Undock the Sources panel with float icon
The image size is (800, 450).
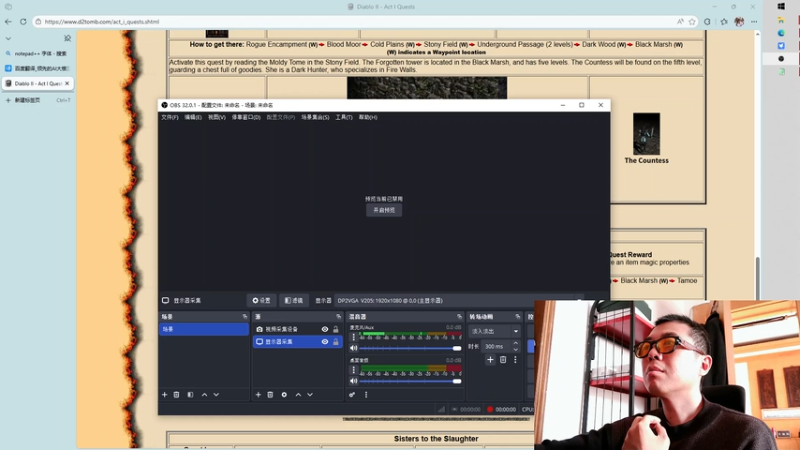tap(338, 316)
